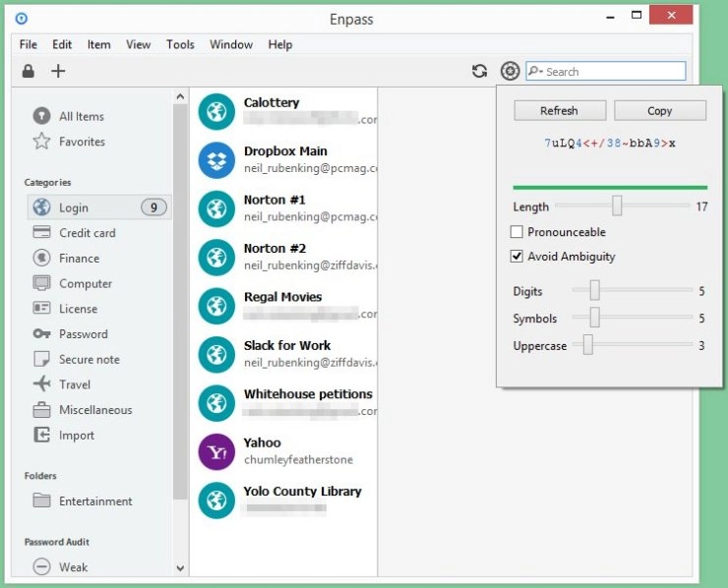Image resolution: width=728 pixels, height=588 pixels.
Task: Minimize the Enpass window
Action: coord(611,17)
